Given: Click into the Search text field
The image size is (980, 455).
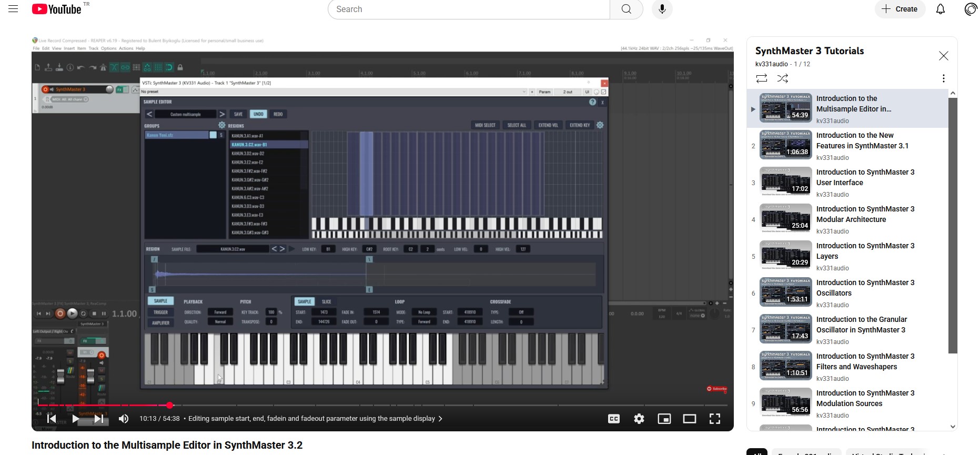Looking at the screenshot, I should click(x=468, y=9).
